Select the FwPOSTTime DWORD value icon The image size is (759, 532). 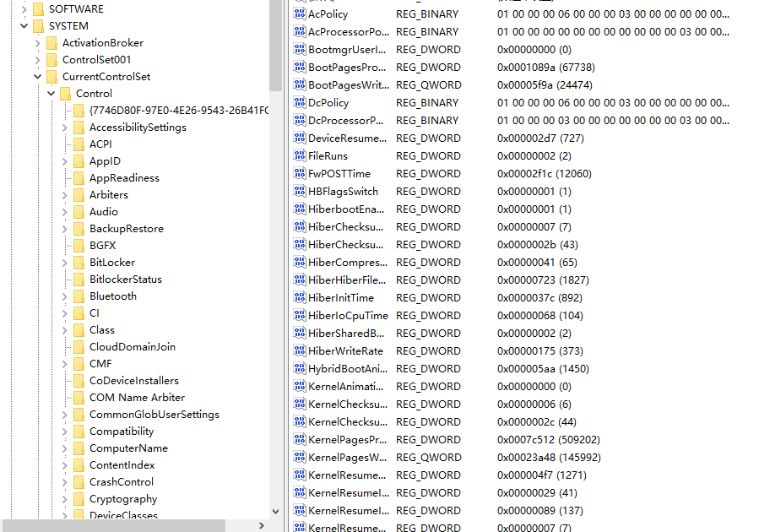coord(299,174)
